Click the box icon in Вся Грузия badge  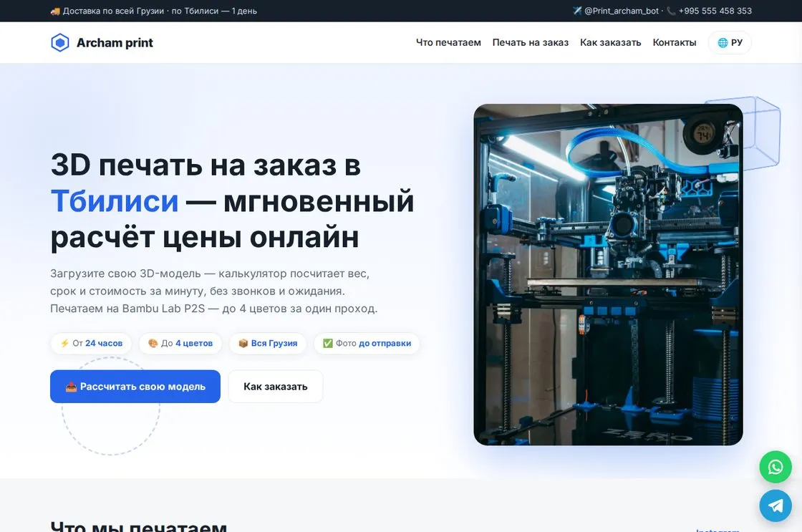pos(243,343)
